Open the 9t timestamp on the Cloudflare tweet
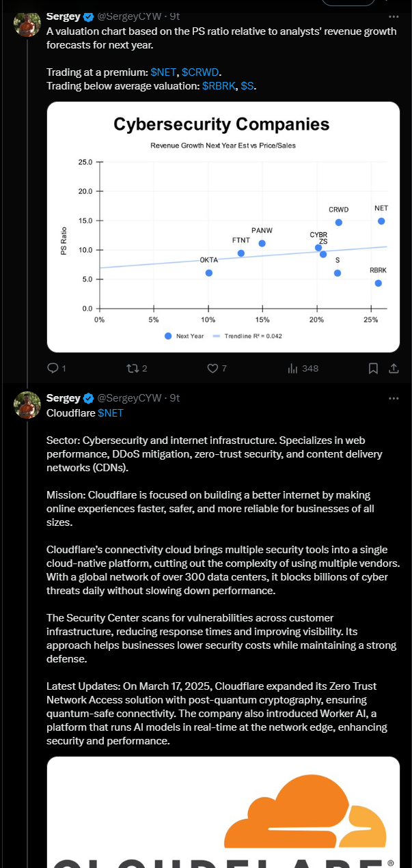The image size is (412, 868). 175,398
